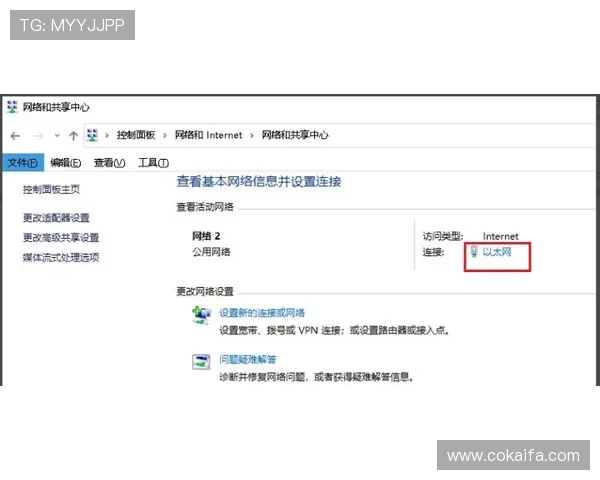Click the window title network icon
Screen dimensions: 600x480
tap(12, 107)
